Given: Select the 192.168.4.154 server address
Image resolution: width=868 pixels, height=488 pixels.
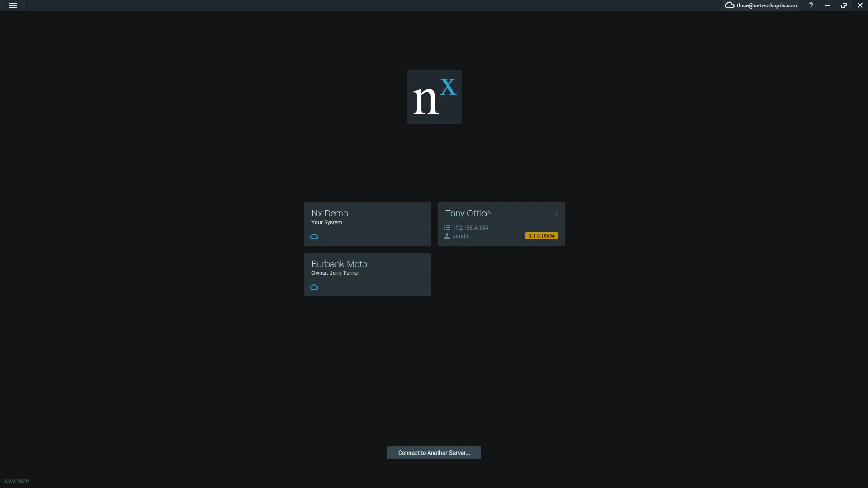Looking at the screenshot, I should (470, 227).
